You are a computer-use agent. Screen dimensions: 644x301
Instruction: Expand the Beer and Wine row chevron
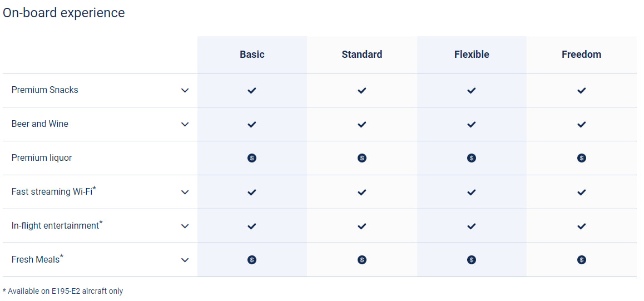[x=185, y=125]
